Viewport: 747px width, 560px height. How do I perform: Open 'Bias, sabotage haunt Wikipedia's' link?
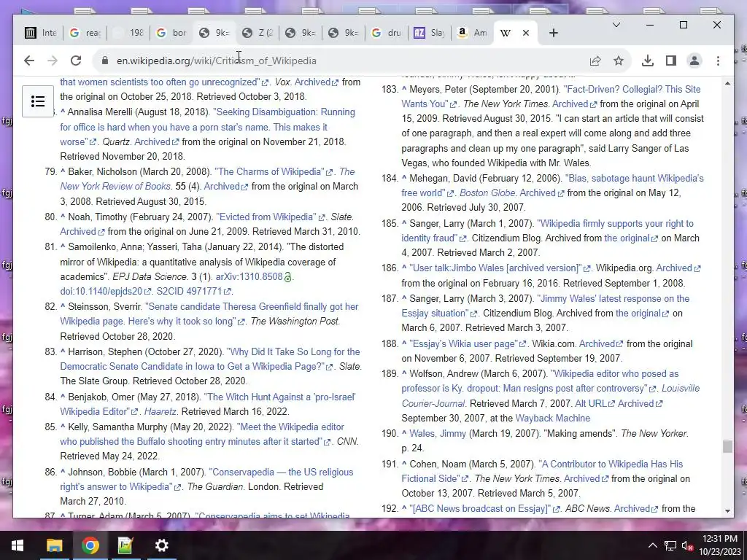553,185
